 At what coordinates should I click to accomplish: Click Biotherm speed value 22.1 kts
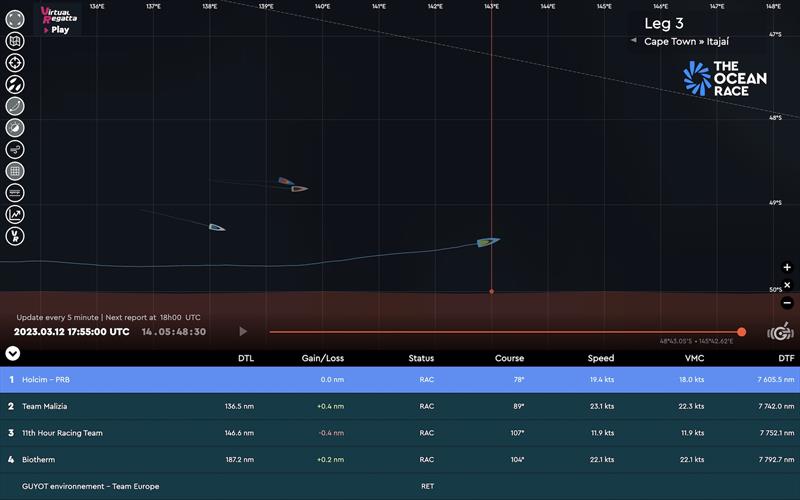[602, 459]
